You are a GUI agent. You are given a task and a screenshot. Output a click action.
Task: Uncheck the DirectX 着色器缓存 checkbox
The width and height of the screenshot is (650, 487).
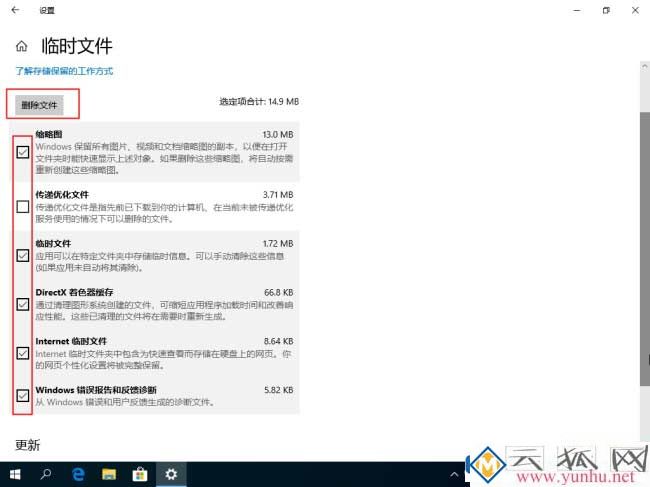pos(23,304)
